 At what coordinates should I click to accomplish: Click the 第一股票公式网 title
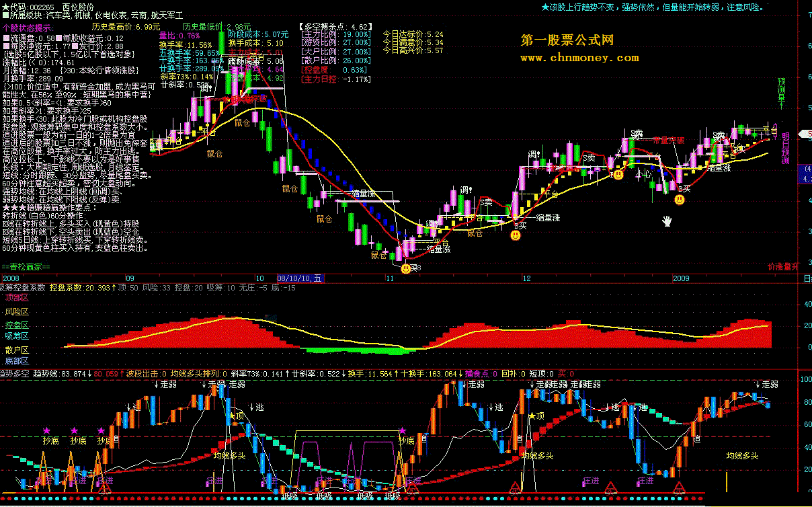pyautogui.click(x=567, y=41)
